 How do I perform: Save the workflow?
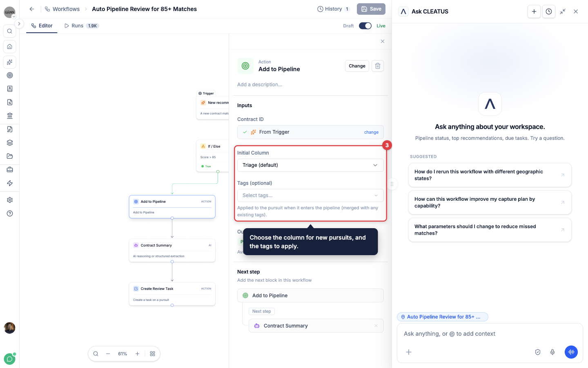[x=371, y=9]
